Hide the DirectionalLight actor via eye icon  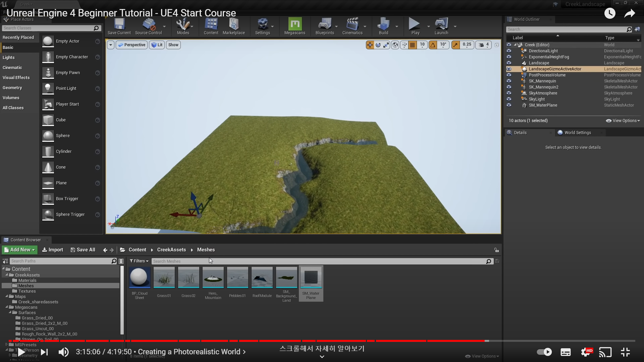click(509, 51)
